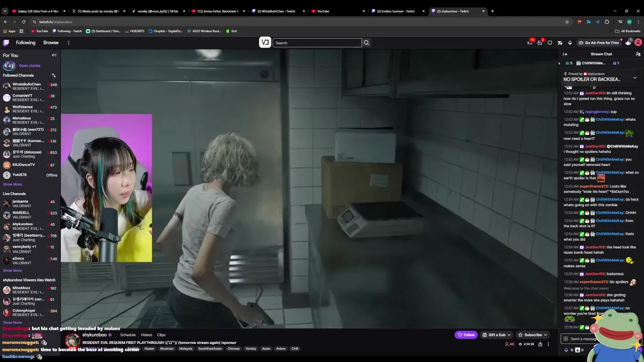Show more followed channels
644x362 pixels.
click(12, 185)
